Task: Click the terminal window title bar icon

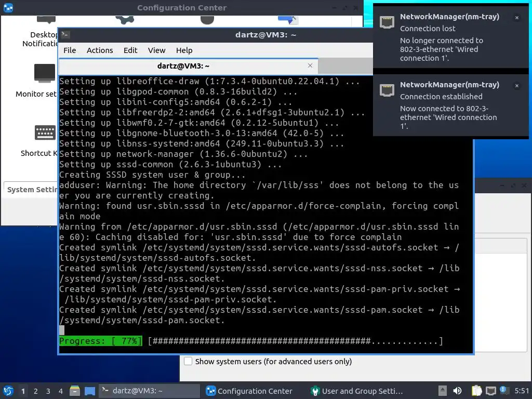Action: point(65,35)
